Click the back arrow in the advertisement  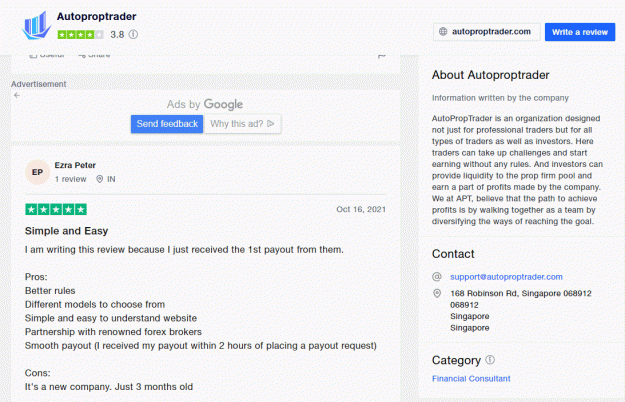coord(17,95)
